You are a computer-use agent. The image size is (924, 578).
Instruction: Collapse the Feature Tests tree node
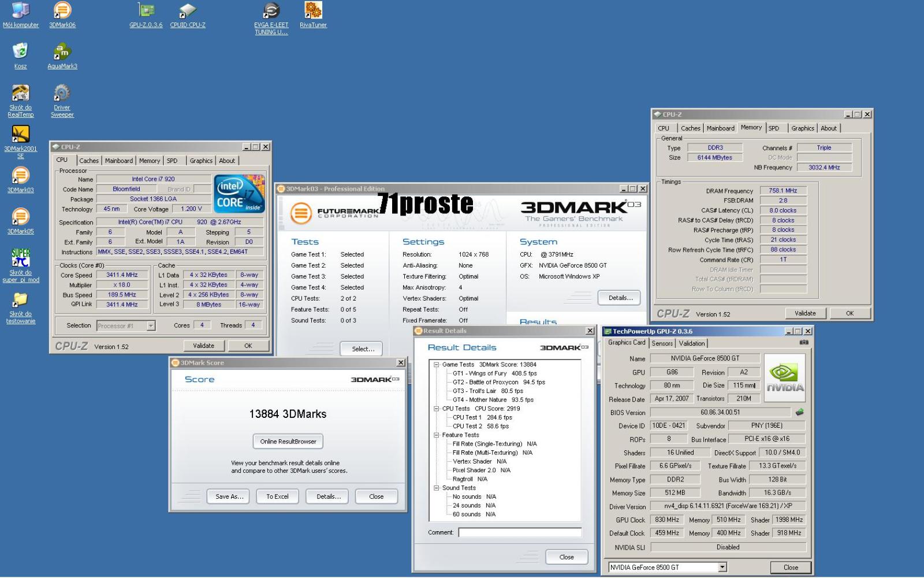coord(437,435)
